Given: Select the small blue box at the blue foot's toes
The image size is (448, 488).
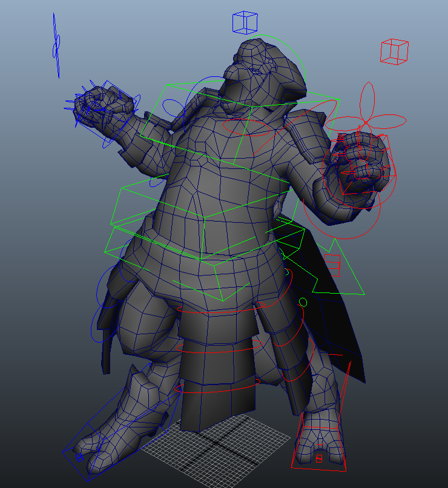Looking at the screenshot, I should point(80,458).
